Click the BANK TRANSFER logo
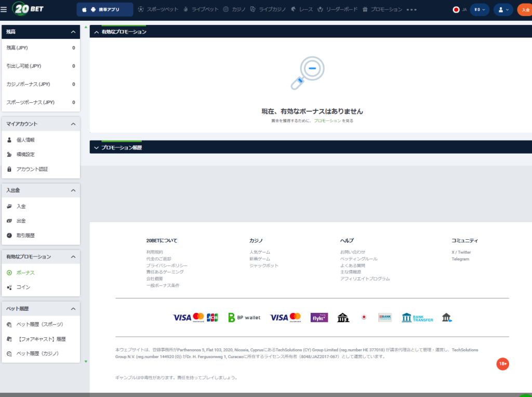The height and width of the screenshot is (397, 532). coord(417,318)
